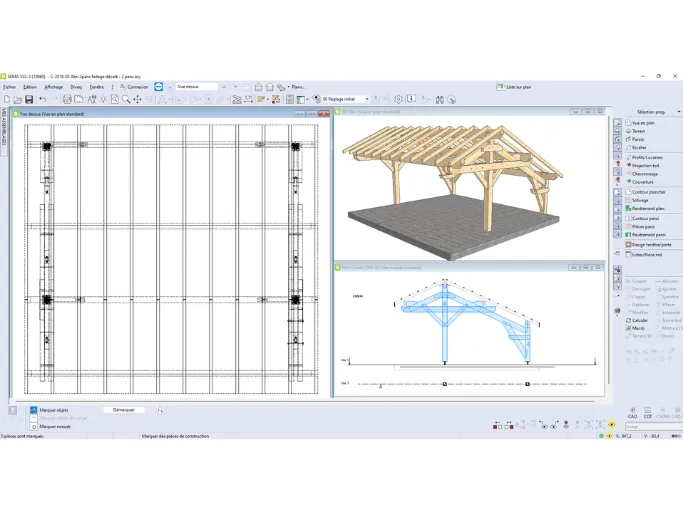Click the pan move arrows icon

tap(137, 99)
